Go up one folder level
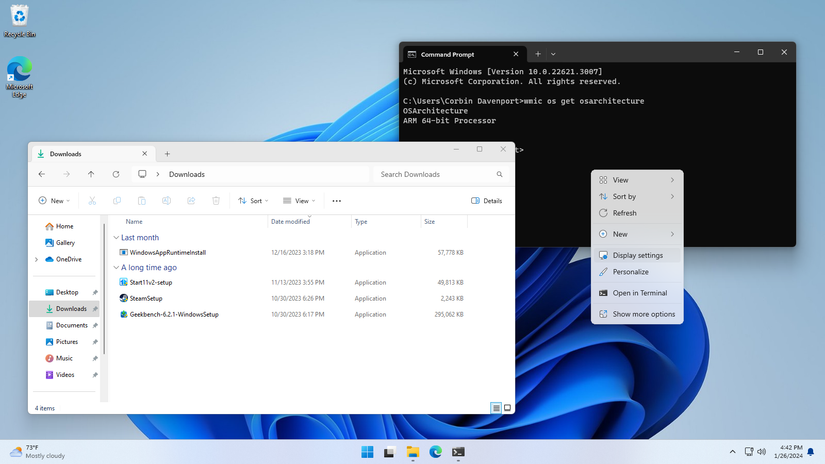 (91, 174)
